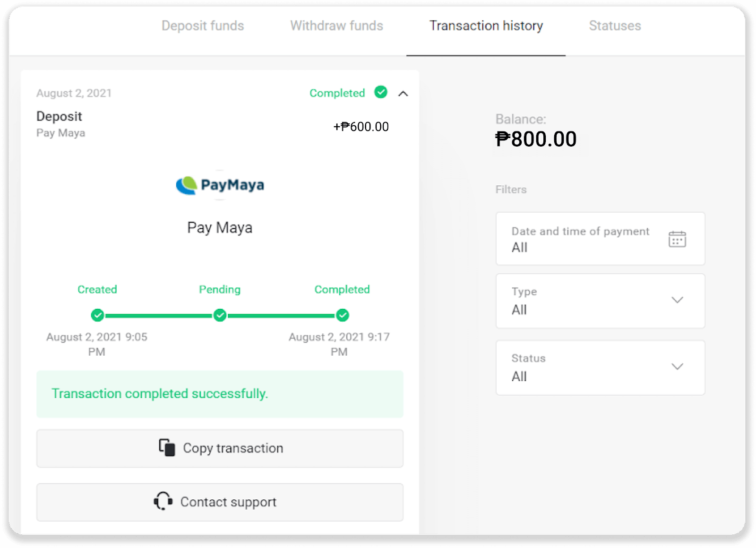This screenshot has width=756, height=548.
Task: Click the headset icon in Contact support
Action: tap(163, 501)
